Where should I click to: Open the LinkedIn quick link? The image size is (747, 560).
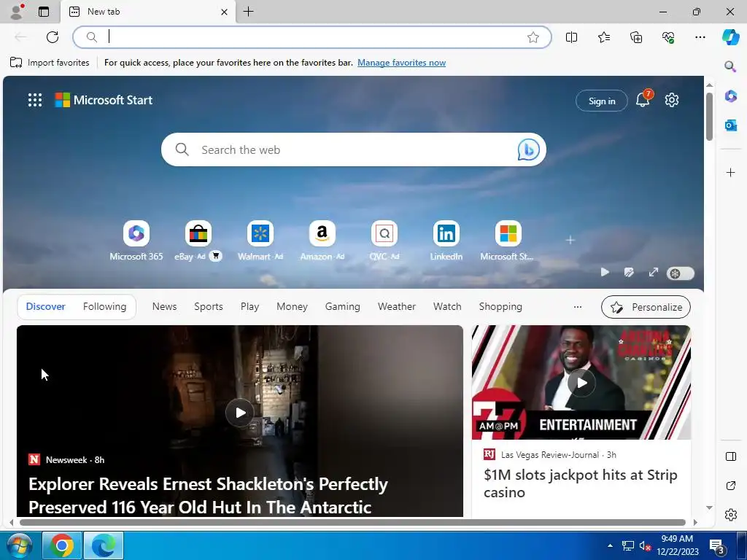[x=446, y=241]
